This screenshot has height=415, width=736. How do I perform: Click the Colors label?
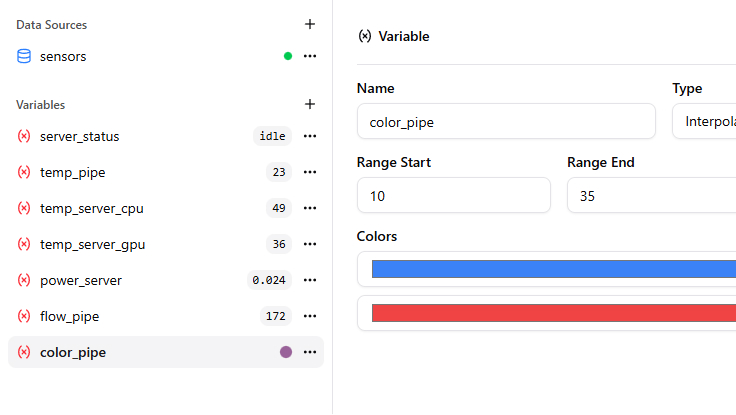pos(377,236)
